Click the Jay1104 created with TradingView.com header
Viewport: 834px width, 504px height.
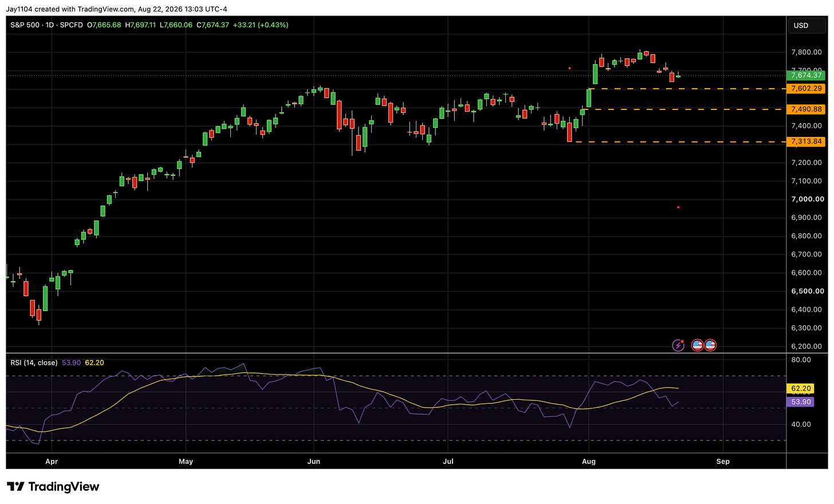pyautogui.click(x=117, y=9)
